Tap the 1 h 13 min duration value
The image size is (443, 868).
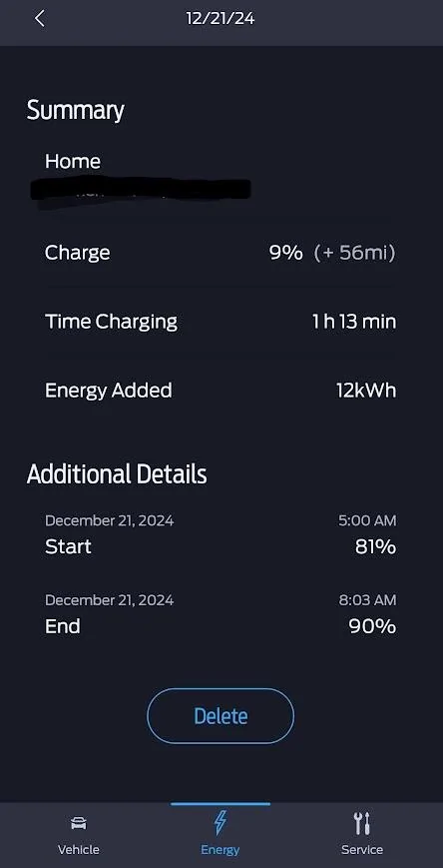[x=354, y=322]
